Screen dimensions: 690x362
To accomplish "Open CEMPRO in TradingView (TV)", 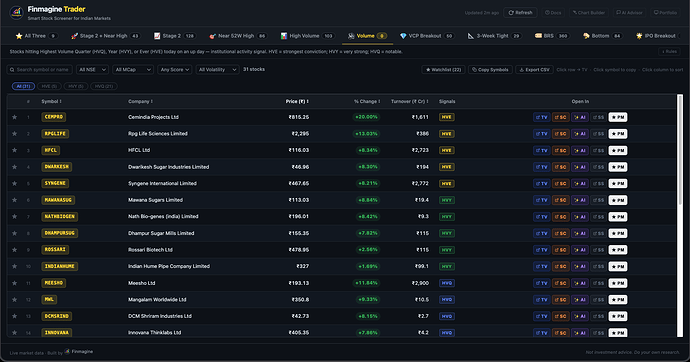I will pos(542,117).
